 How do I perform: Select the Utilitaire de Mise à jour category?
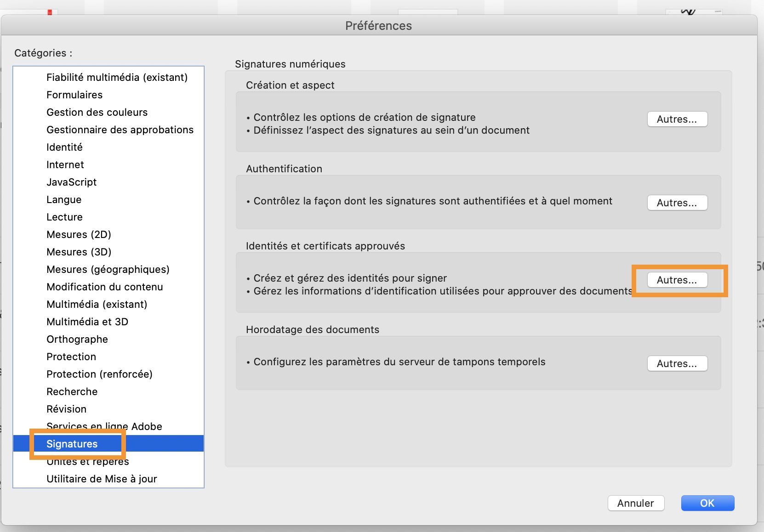[x=101, y=479]
